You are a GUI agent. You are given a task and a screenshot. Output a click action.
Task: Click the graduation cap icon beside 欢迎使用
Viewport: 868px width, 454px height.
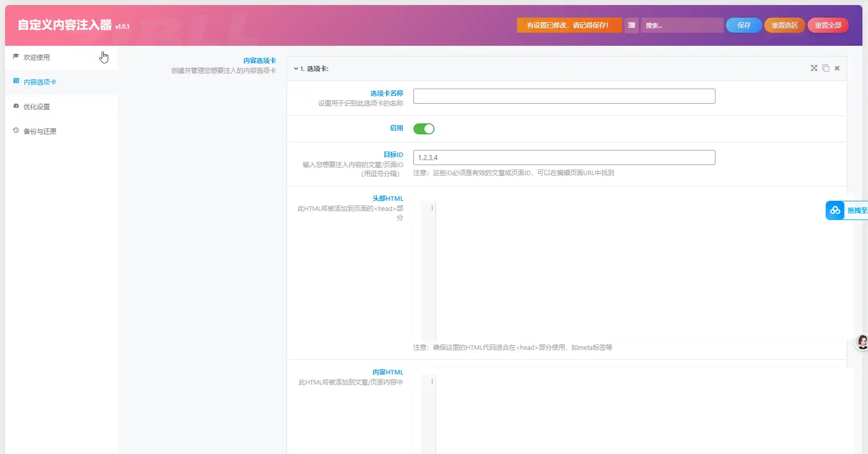point(16,57)
